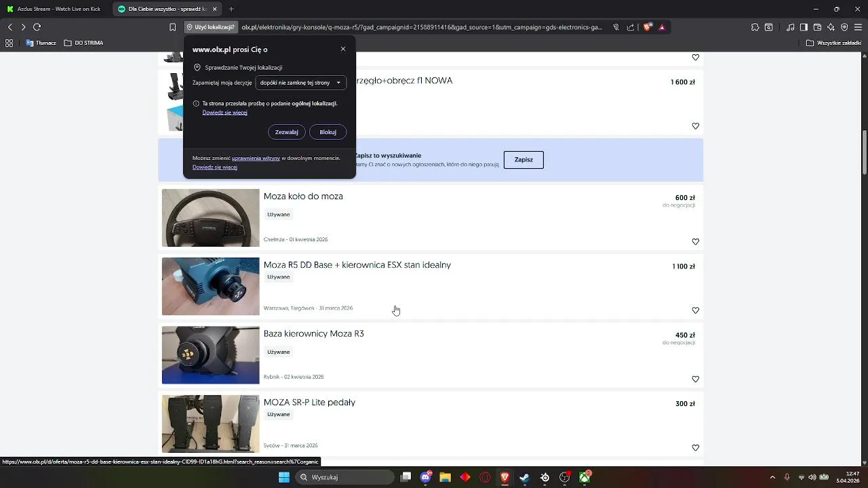Open the taskbar clock showing 12:47
Image resolution: width=868 pixels, height=488 pixels.
point(848,477)
